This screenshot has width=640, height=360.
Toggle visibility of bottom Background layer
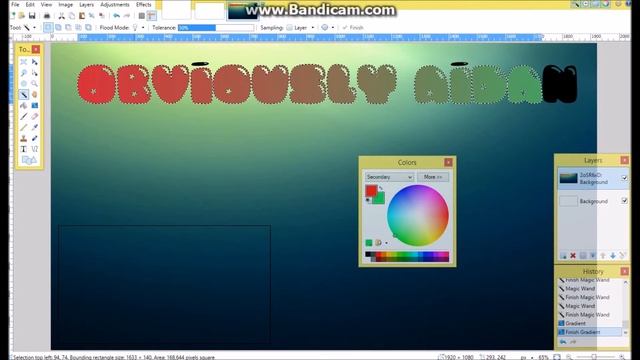click(624, 200)
